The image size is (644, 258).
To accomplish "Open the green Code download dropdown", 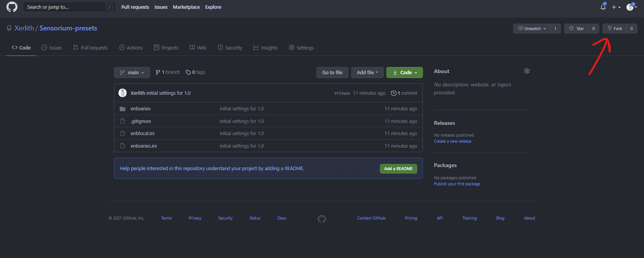I will coord(405,72).
